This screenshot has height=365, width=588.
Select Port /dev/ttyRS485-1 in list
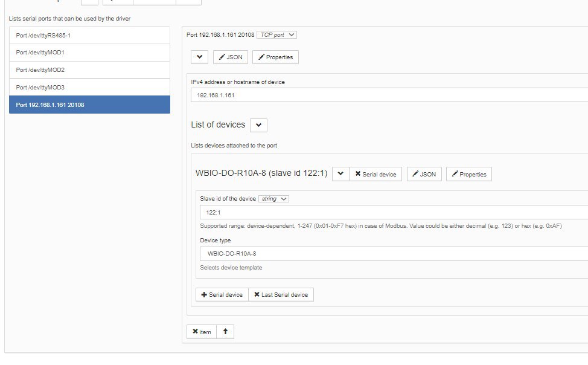point(89,35)
